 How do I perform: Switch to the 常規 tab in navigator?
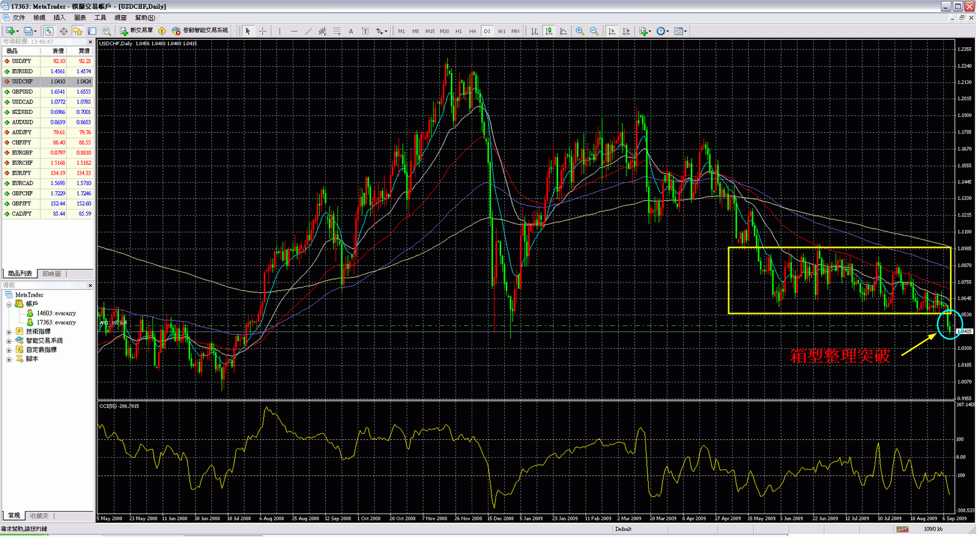(x=14, y=516)
